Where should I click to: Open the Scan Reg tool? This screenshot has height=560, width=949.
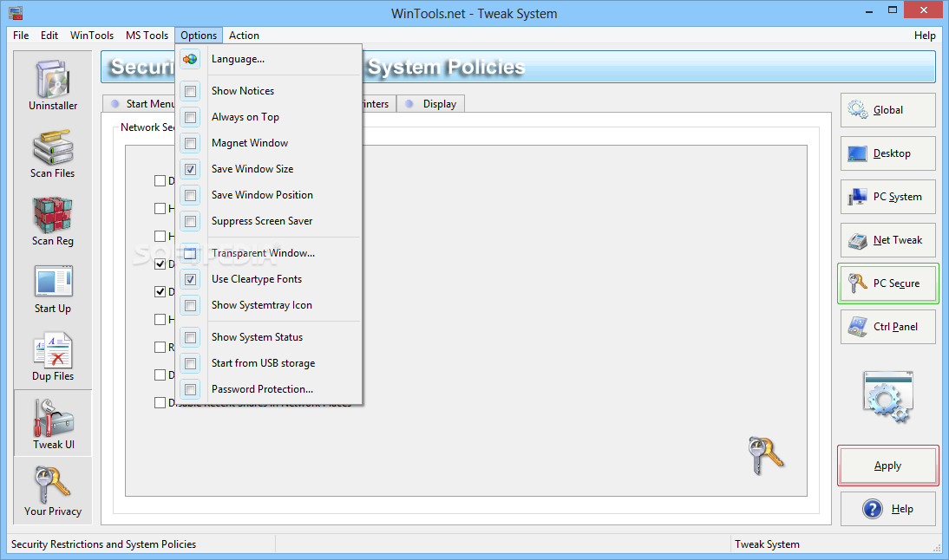coord(53,221)
